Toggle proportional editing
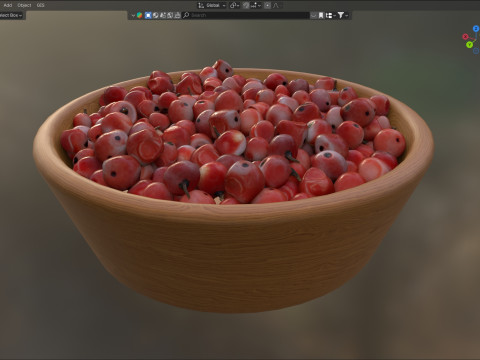The image size is (480, 360). (x=267, y=5)
